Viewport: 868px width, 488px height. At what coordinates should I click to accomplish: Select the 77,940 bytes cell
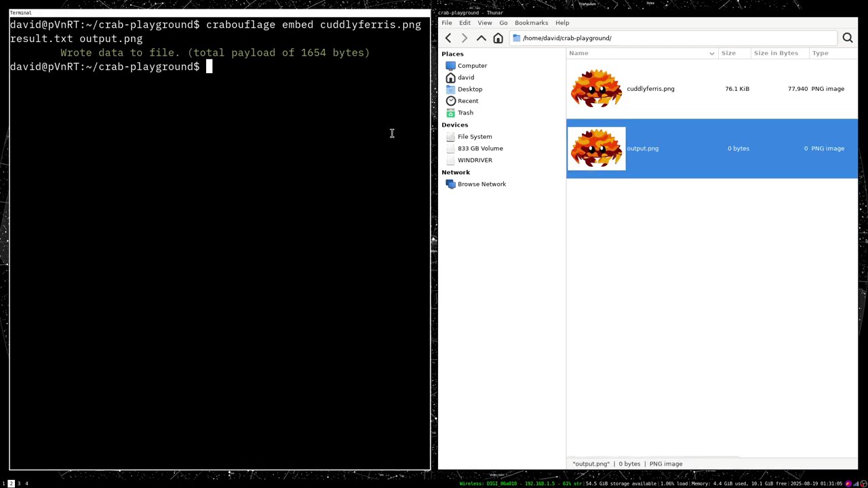click(797, 89)
